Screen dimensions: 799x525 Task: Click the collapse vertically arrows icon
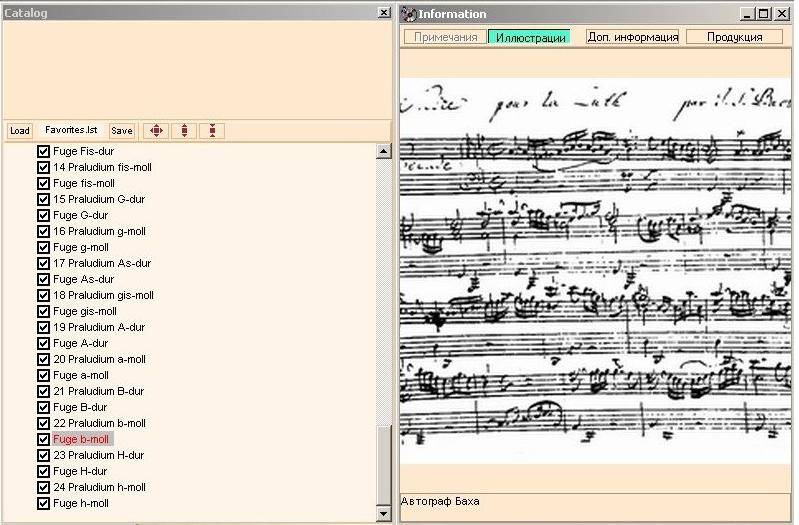point(212,131)
